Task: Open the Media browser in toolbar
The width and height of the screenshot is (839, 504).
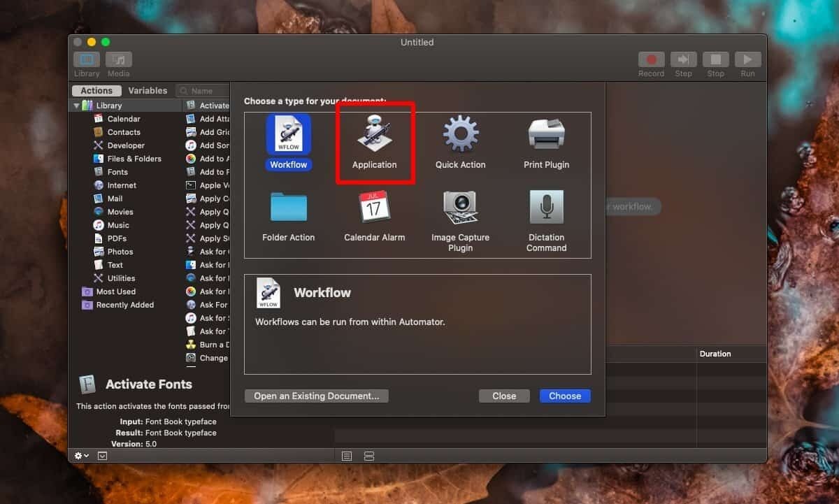Action: pyautogui.click(x=118, y=60)
